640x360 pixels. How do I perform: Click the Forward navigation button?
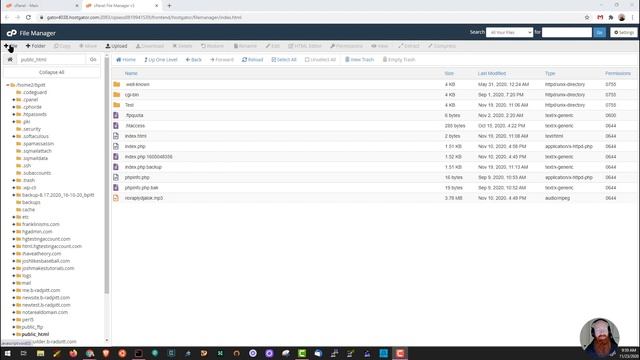click(222, 60)
